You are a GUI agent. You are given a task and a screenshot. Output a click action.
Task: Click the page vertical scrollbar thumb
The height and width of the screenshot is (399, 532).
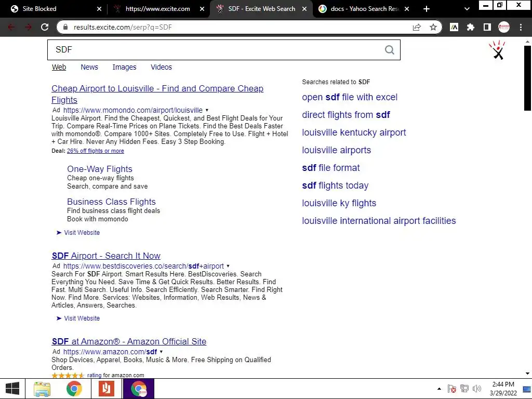point(527,78)
